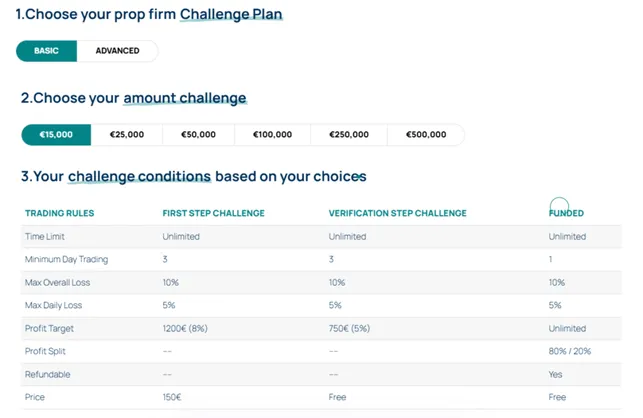
Task: Select the €250,000 amount option
Action: point(349,135)
